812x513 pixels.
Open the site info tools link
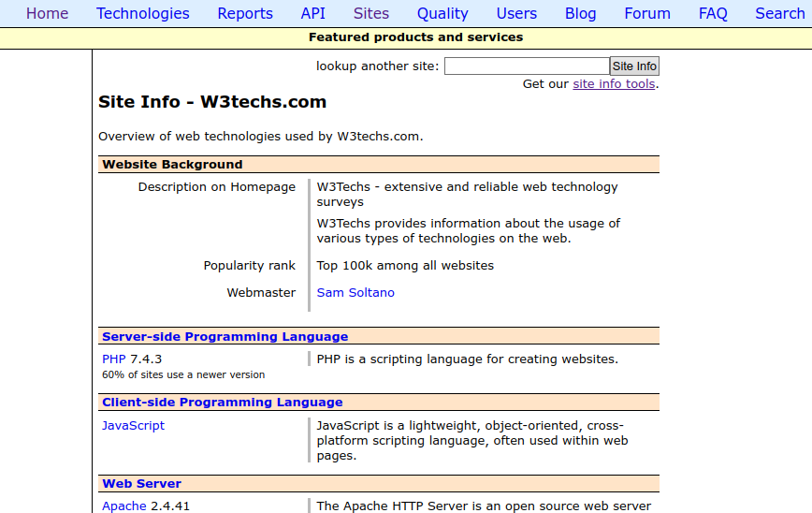pos(614,84)
